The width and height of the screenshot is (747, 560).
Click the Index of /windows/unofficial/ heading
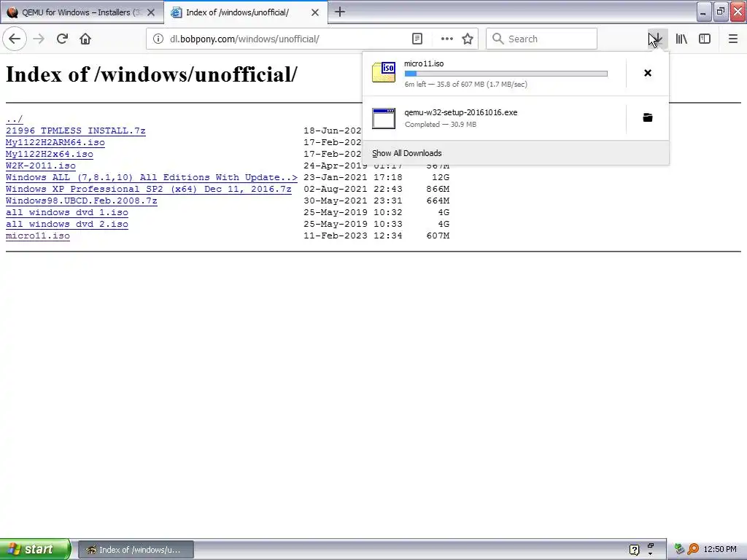click(x=152, y=74)
